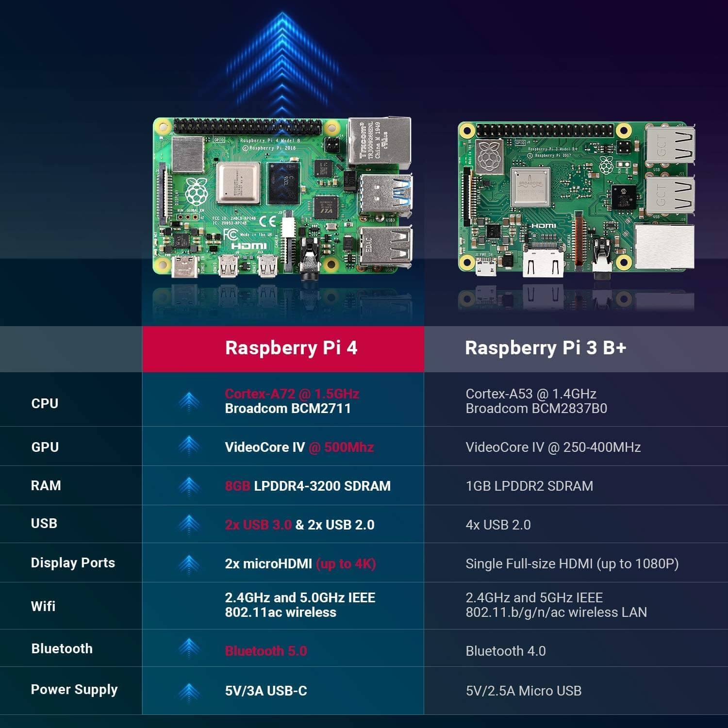Screen dimensions: 728x728
Task: Click the Wifi row label
Action: [43, 606]
